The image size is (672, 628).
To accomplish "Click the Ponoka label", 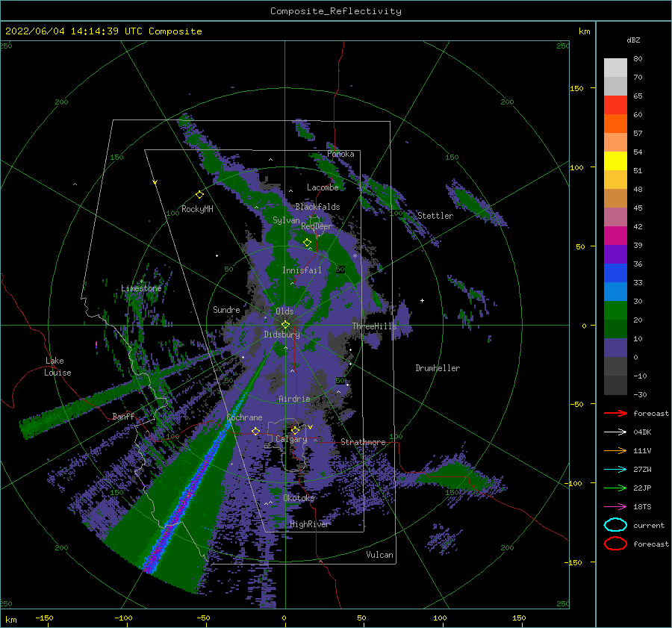I will (340, 154).
